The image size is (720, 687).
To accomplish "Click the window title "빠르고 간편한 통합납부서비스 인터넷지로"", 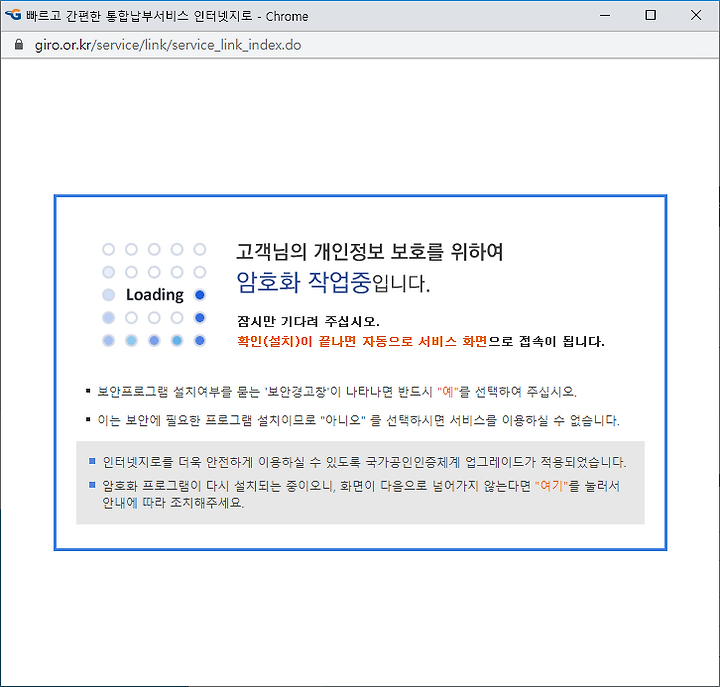I will [139, 16].
